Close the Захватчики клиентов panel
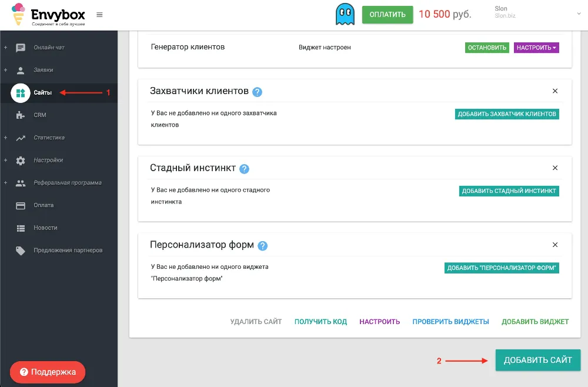588x387 pixels. (555, 91)
